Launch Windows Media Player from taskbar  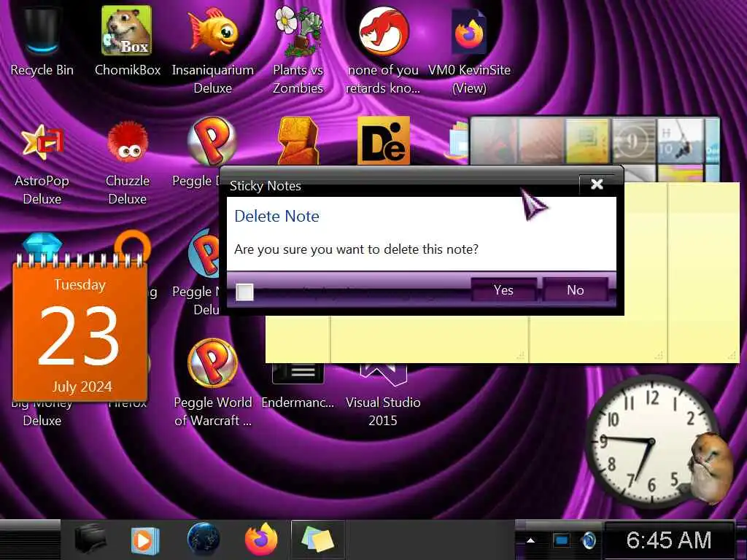point(145,540)
